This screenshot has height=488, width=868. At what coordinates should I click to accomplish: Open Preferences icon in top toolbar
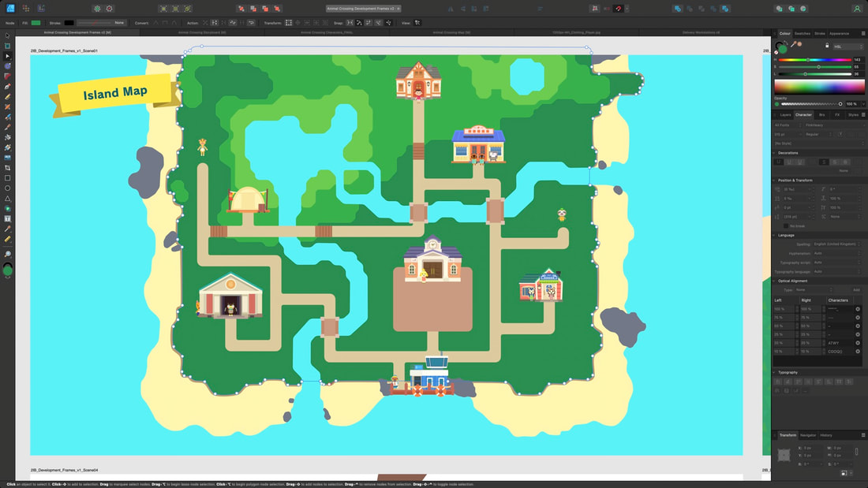[x=110, y=9]
